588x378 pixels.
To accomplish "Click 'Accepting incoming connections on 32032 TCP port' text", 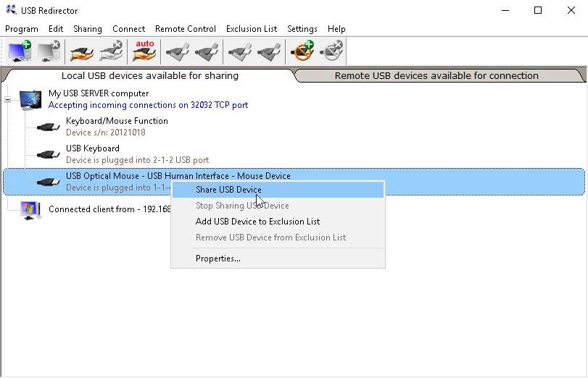I will (x=148, y=105).
